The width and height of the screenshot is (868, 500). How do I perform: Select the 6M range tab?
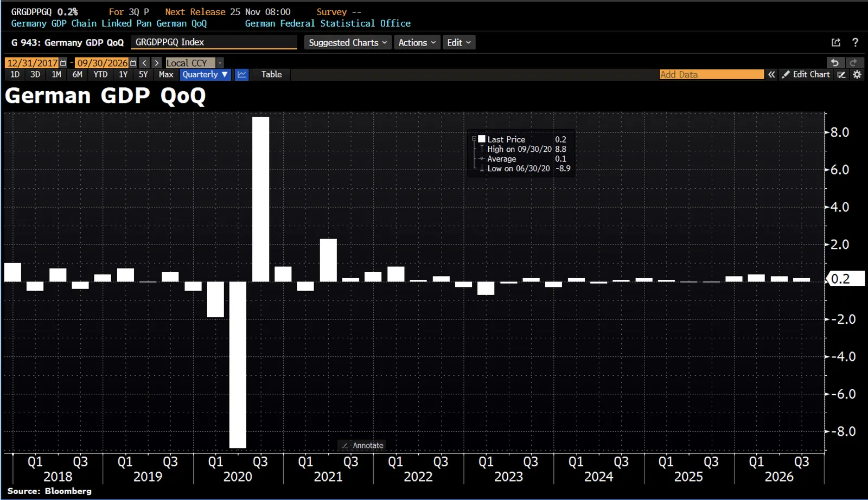coord(78,74)
